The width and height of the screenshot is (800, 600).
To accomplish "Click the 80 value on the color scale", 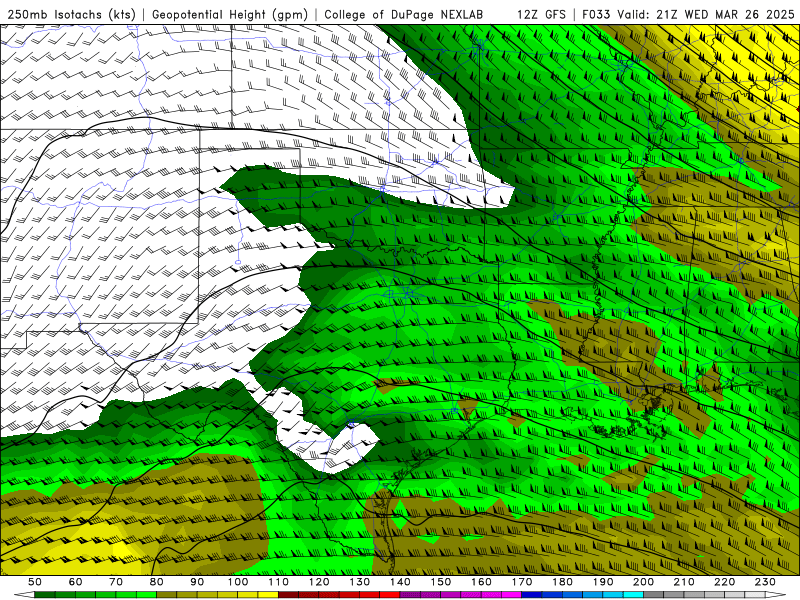I will tap(157, 582).
